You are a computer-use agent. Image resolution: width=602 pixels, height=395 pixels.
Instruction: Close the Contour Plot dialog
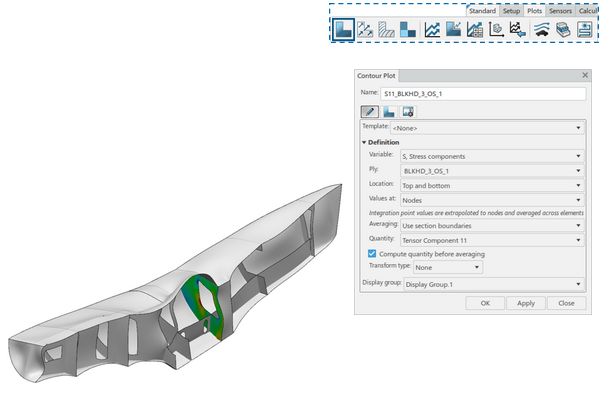(585, 75)
